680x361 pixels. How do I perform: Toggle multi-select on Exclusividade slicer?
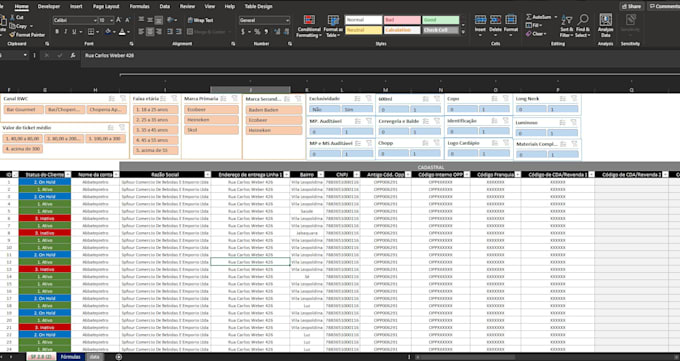(358, 99)
